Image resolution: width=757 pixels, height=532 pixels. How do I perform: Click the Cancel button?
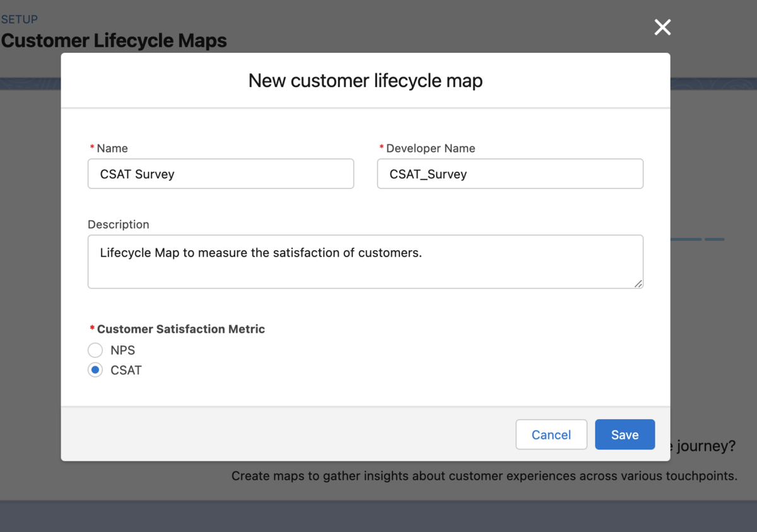tap(551, 434)
